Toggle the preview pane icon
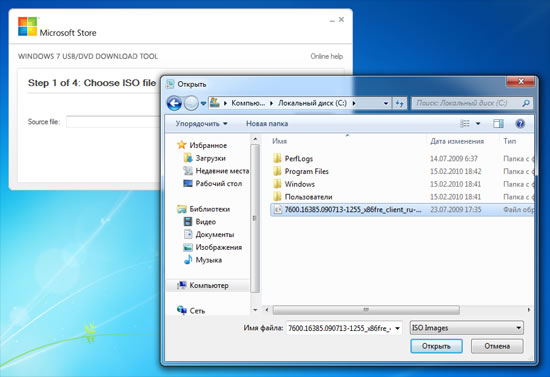This screenshot has width=550, height=377. [498, 123]
